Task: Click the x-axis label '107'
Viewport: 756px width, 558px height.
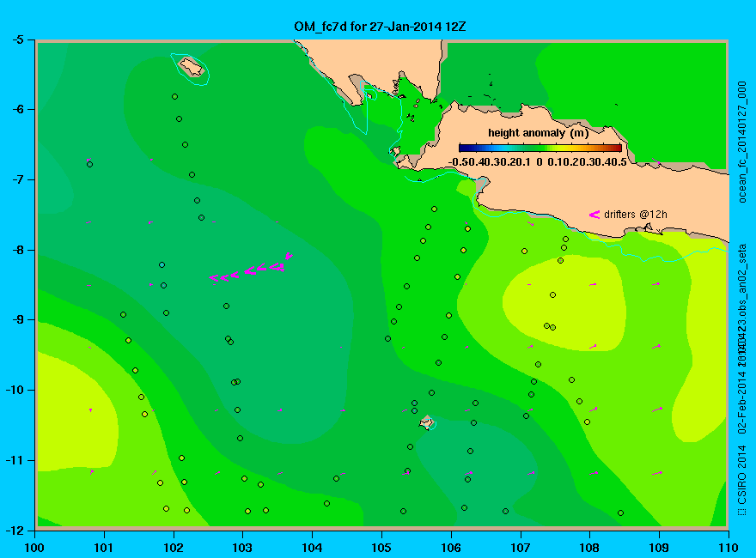Action: 521,548
